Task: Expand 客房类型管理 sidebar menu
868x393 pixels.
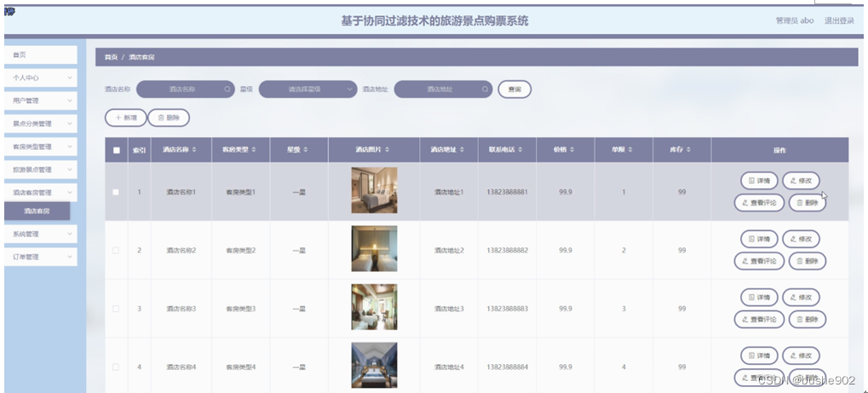Action: click(40, 147)
